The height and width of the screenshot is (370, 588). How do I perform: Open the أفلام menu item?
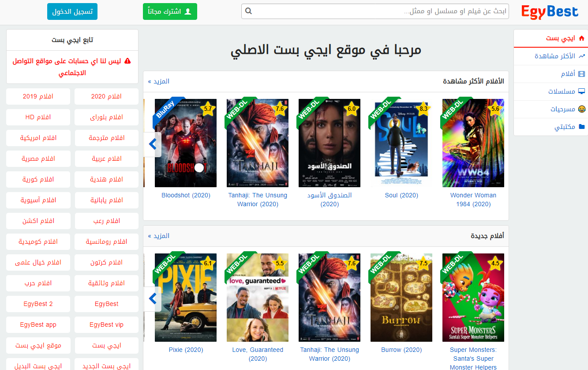[551, 74]
